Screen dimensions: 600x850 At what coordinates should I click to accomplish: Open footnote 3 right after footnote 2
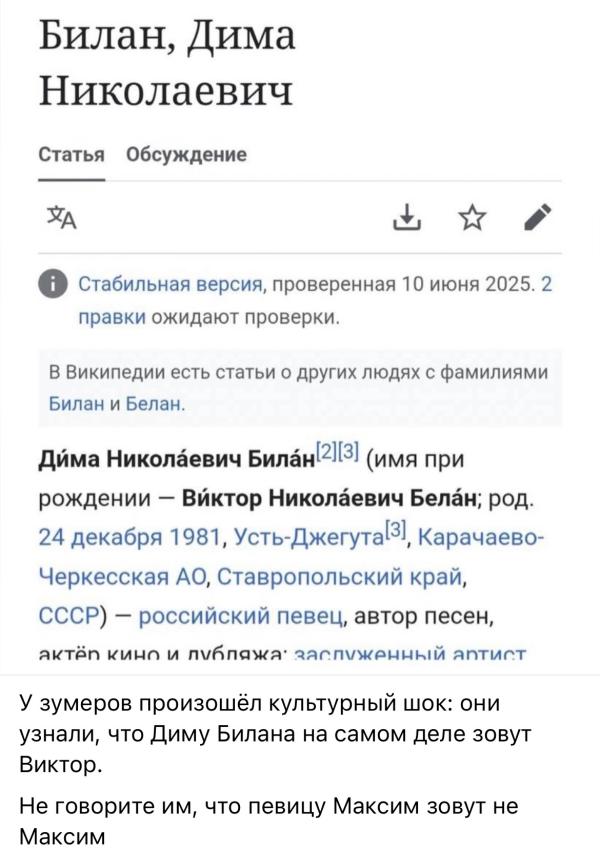click(347, 454)
